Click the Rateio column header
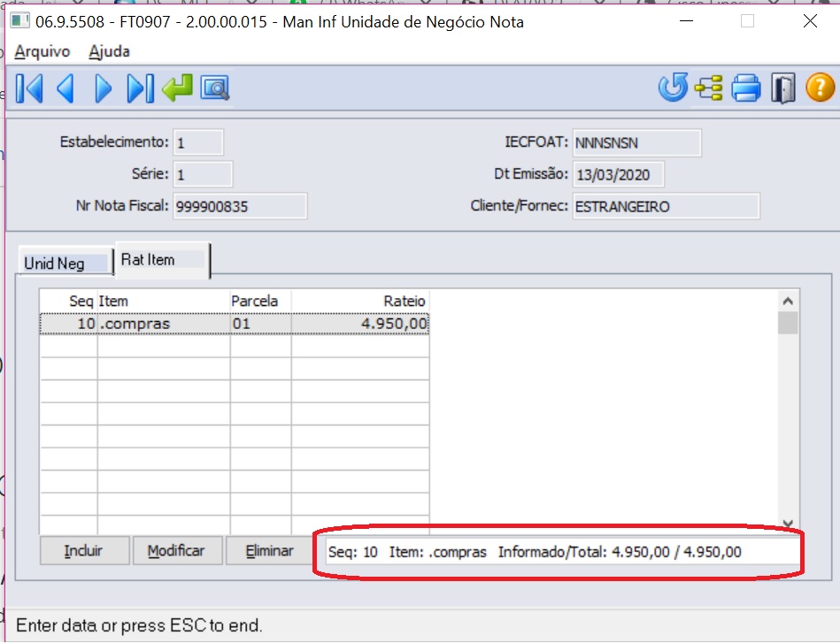840x643 pixels. point(360,301)
